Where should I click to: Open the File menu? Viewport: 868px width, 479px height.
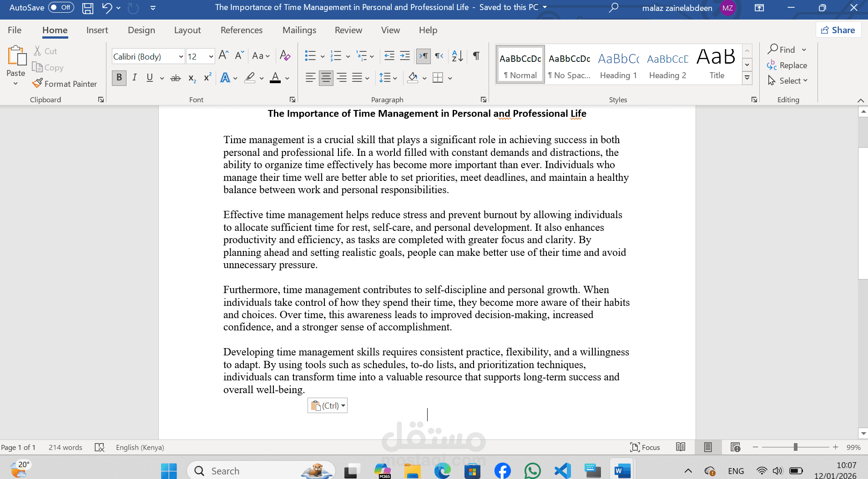(x=15, y=30)
